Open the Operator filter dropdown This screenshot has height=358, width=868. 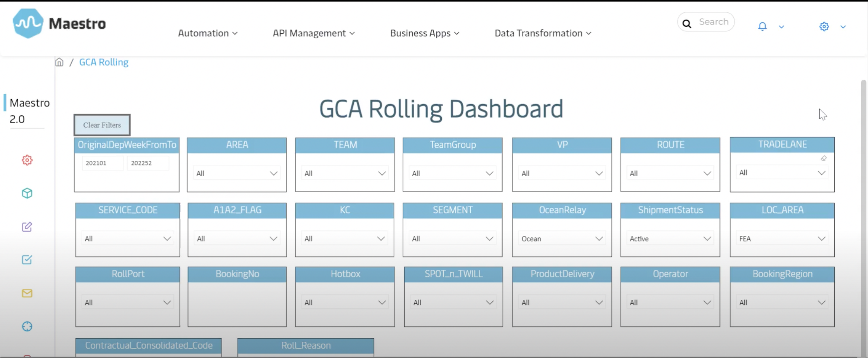tap(670, 302)
